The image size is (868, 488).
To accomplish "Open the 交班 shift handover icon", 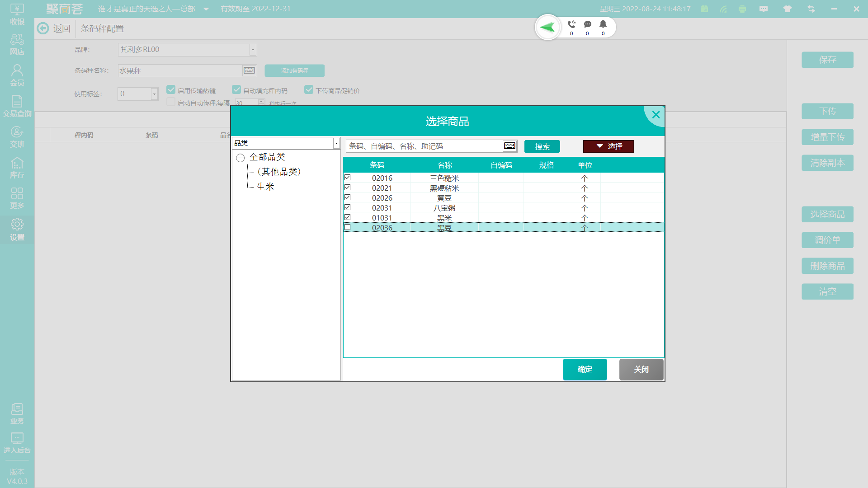I will click(17, 137).
